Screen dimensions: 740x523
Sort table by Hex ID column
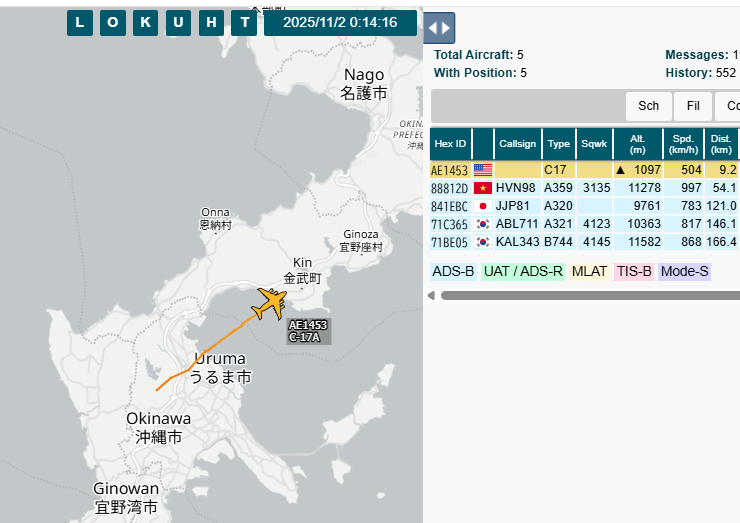[450, 143]
